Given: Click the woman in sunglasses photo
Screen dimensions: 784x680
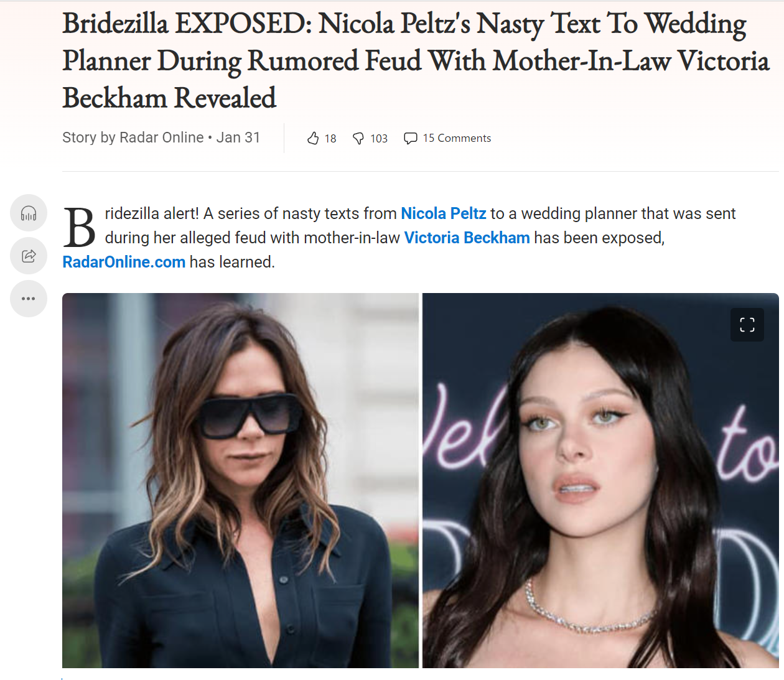Looking at the screenshot, I should click(x=240, y=480).
